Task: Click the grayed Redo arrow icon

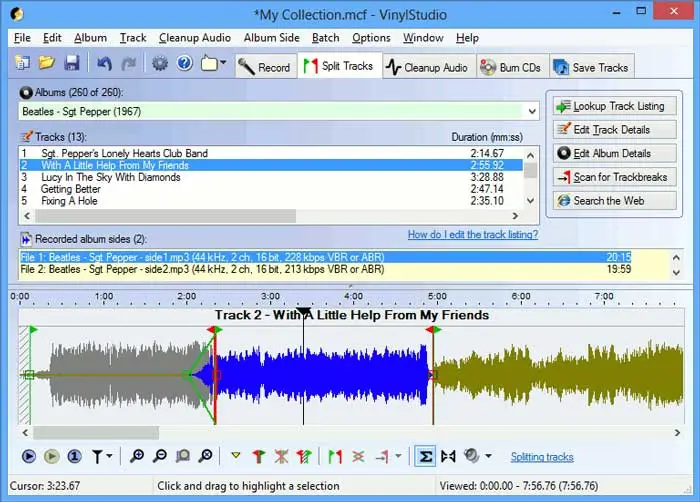Action: (129, 63)
